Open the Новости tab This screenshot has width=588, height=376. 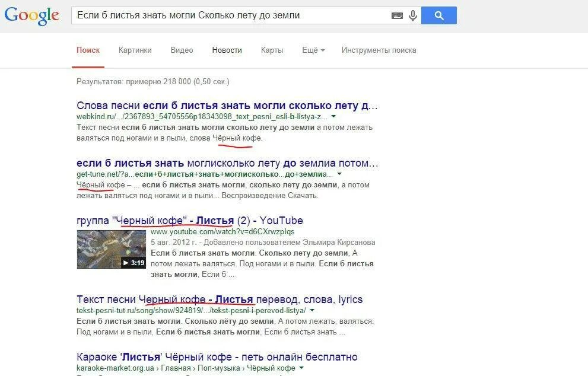pyautogui.click(x=227, y=50)
